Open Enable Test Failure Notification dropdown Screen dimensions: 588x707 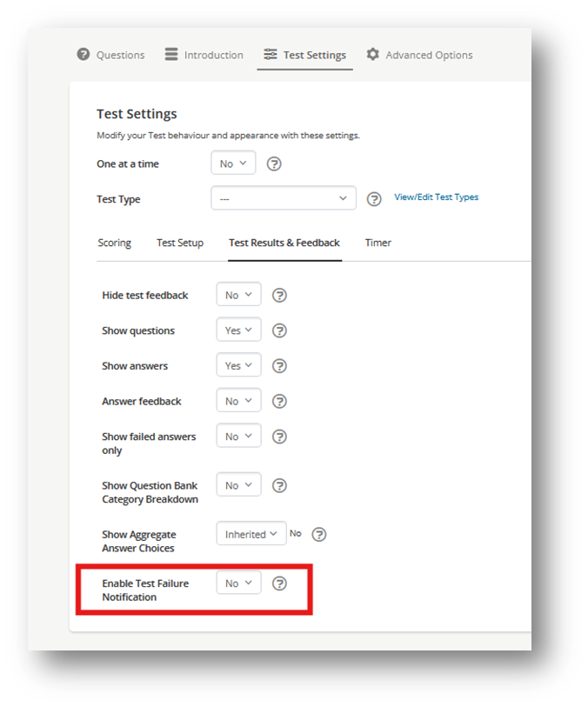click(238, 583)
